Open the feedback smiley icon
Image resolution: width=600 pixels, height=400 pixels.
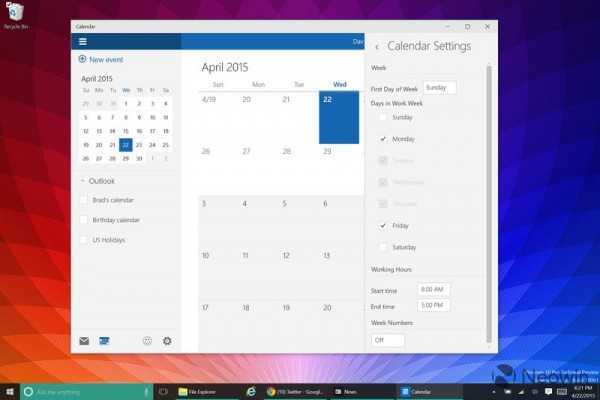click(147, 341)
